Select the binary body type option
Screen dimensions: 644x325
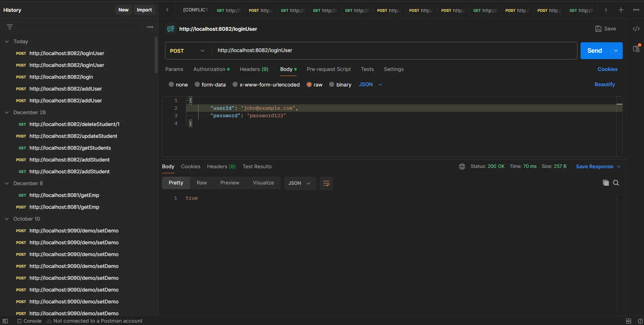[x=331, y=84]
